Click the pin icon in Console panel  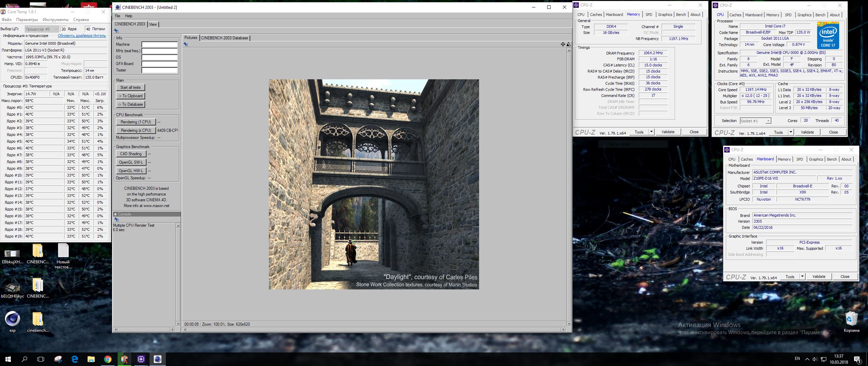[x=116, y=220]
